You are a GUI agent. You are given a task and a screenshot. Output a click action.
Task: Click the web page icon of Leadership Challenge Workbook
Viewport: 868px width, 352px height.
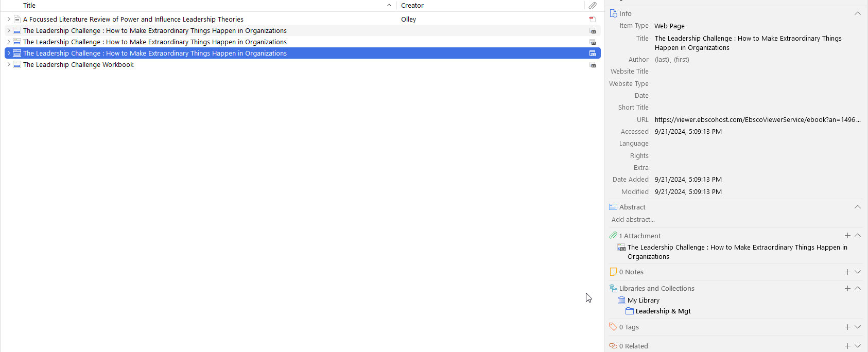[x=17, y=64]
